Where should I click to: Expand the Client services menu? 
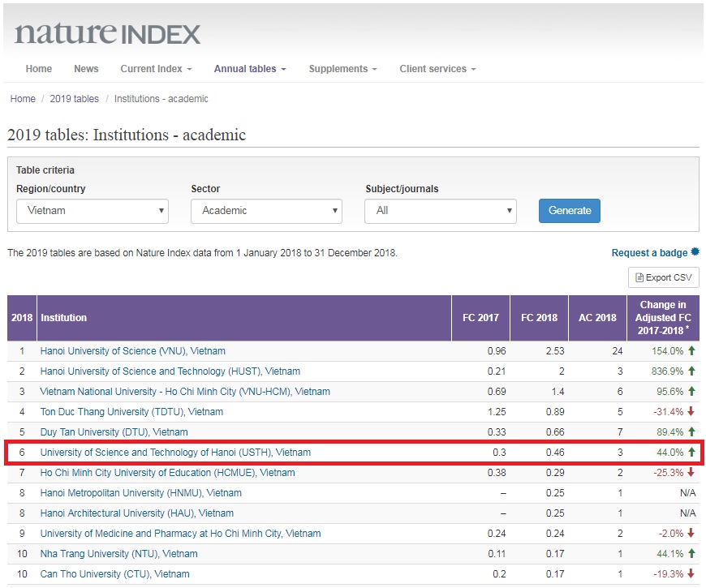437,69
